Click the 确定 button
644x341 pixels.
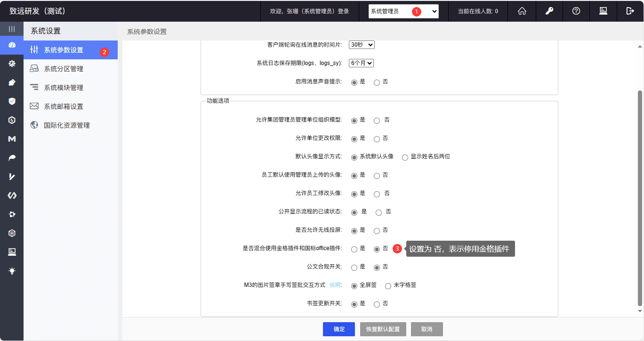(x=339, y=329)
